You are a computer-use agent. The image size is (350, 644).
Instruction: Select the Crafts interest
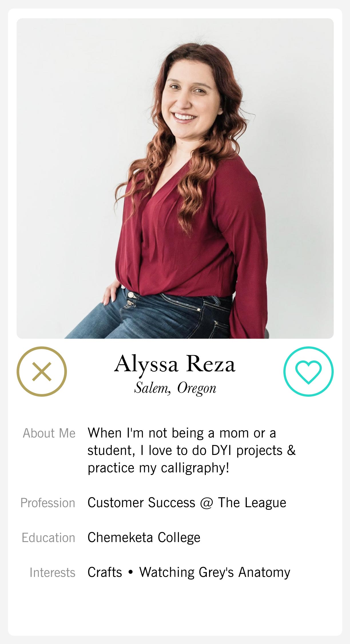(x=105, y=572)
